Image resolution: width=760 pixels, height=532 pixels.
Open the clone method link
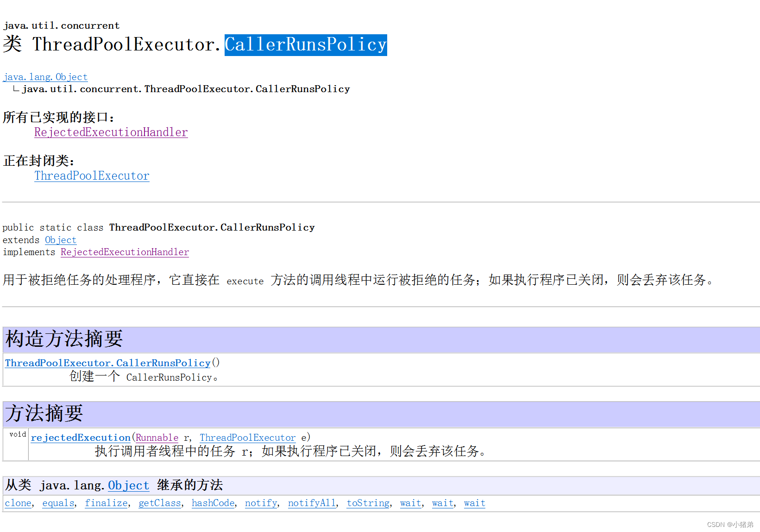pyautogui.click(x=18, y=503)
